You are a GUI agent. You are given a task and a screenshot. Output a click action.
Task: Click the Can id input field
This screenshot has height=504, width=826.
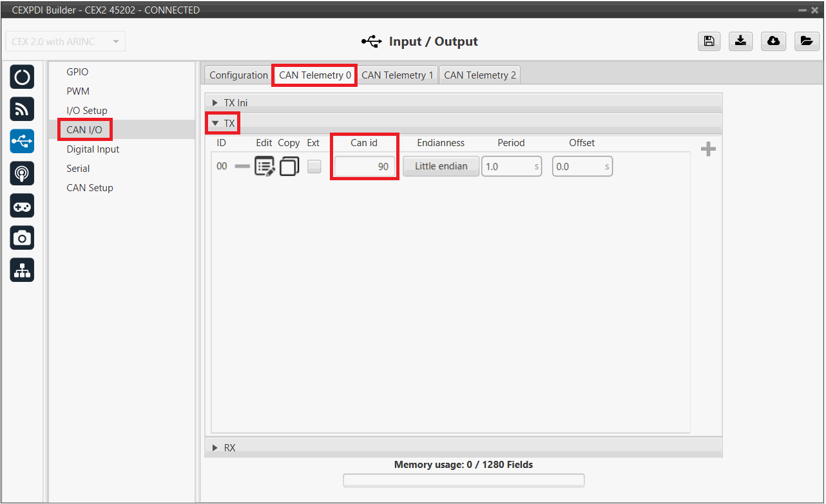click(x=364, y=166)
